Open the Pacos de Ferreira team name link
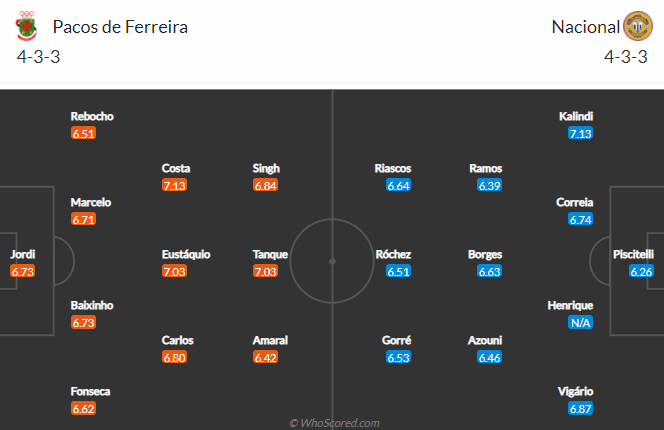 tap(120, 27)
